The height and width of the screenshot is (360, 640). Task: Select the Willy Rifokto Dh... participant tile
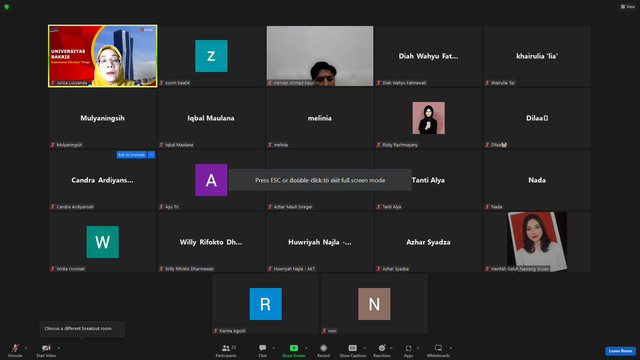(x=211, y=242)
